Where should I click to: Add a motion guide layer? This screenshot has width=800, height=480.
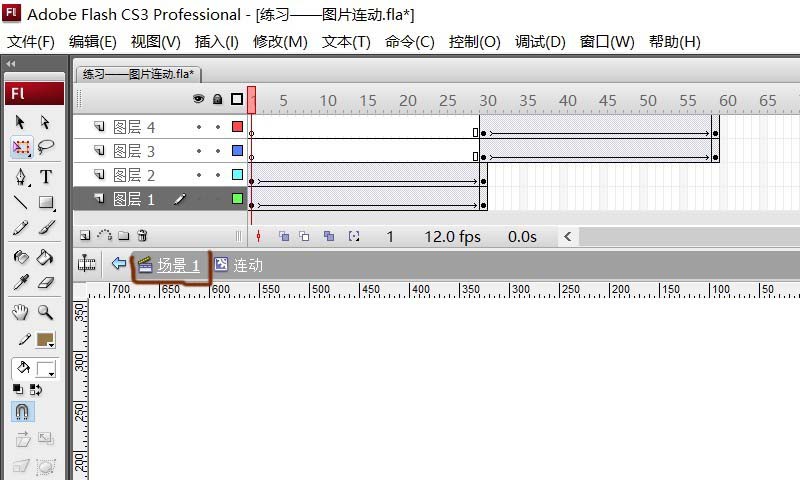click(104, 236)
